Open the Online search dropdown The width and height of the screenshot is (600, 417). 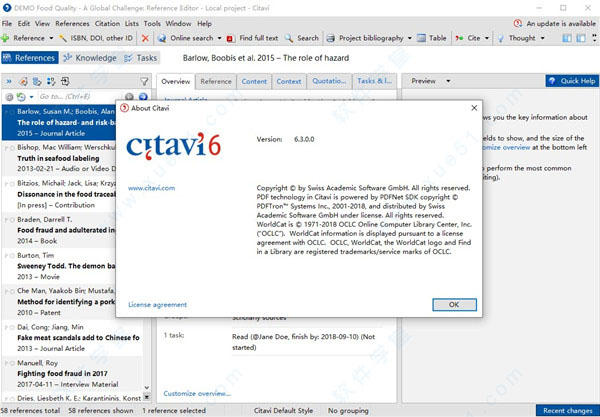click(x=217, y=38)
